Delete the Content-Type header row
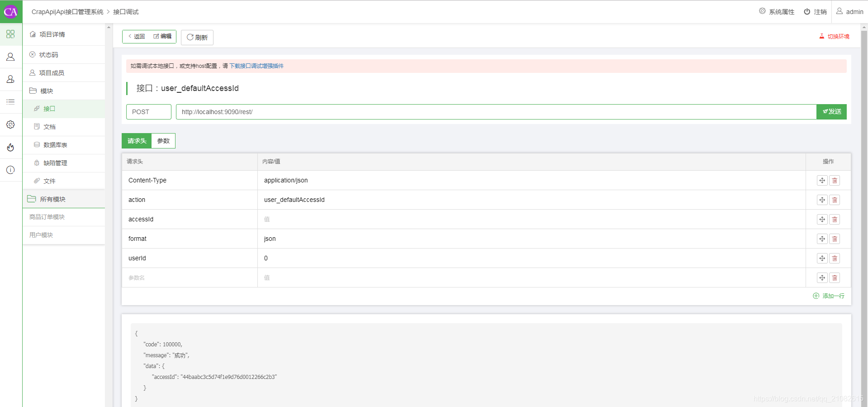 (835, 180)
